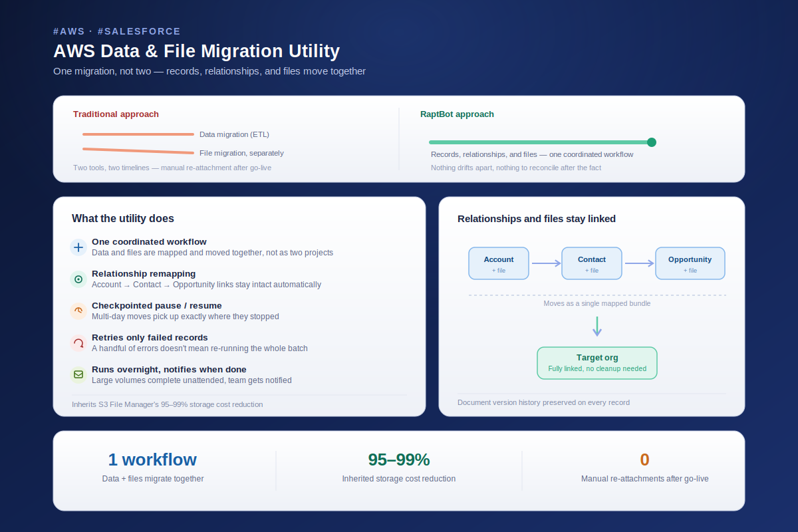Click the orange gauge icon beside Checkpointed pause / resume
The width and height of the screenshot is (798, 532).
click(78, 311)
